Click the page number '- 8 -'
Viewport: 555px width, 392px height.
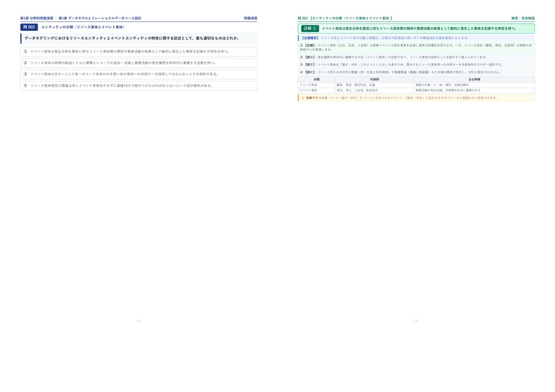click(139, 321)
